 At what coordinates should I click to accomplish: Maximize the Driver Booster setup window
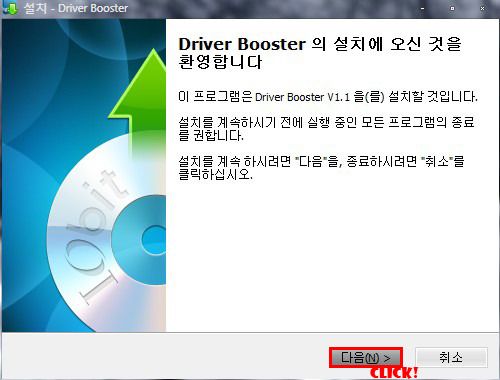(452, 8)
